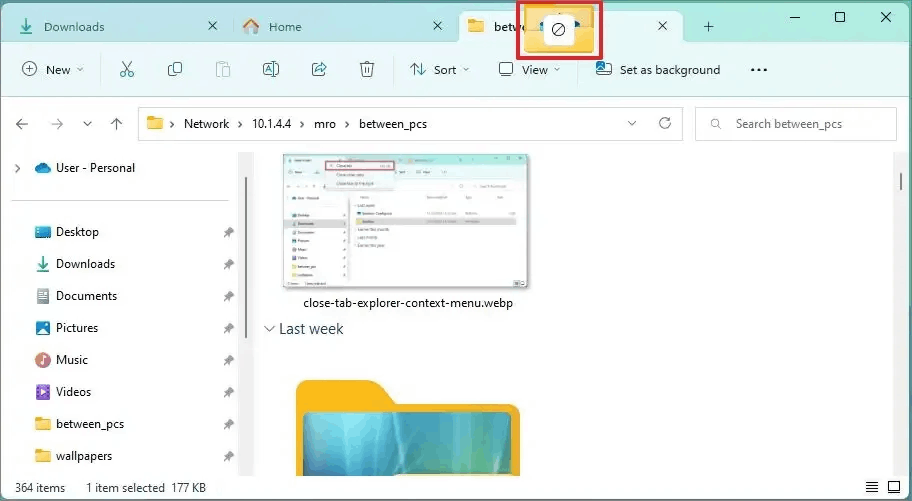This screenshot has width=912, height=501.
Task: Open Music in sidebar
Action: click(72, 360)
